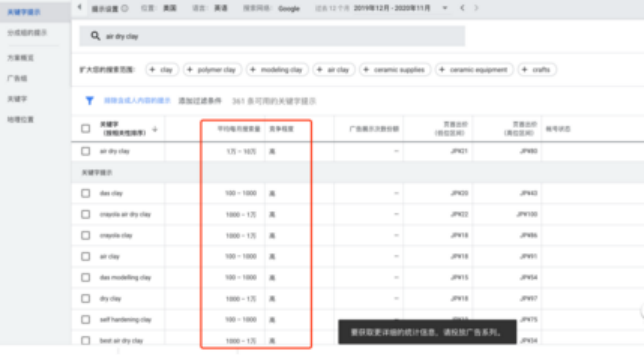Open the date range dropdown arrow
This screenshot has height=363, width=644.
445,8
